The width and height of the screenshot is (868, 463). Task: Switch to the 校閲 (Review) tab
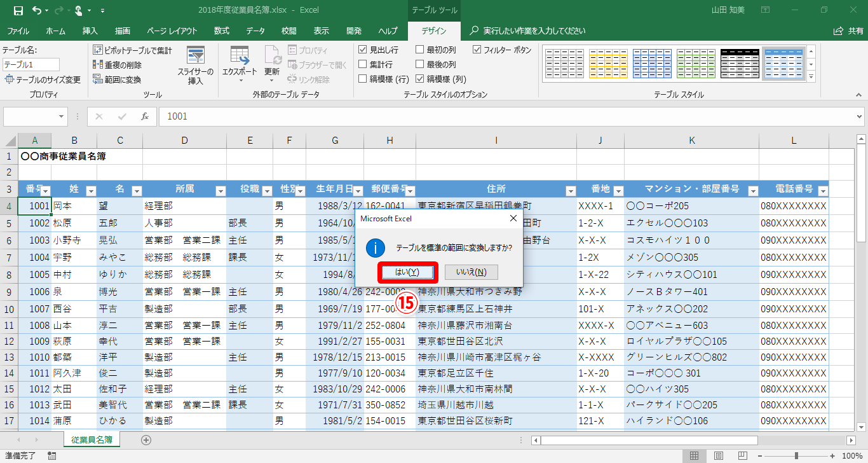(x=289, y=31)
